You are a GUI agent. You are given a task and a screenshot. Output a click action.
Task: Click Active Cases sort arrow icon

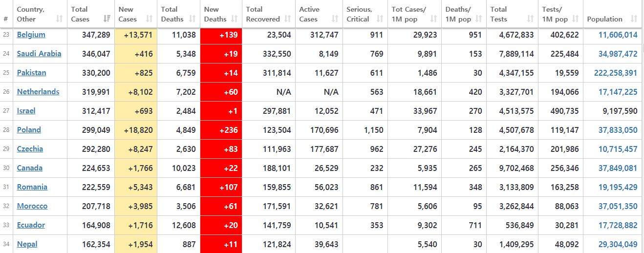(x=335, y=19)
